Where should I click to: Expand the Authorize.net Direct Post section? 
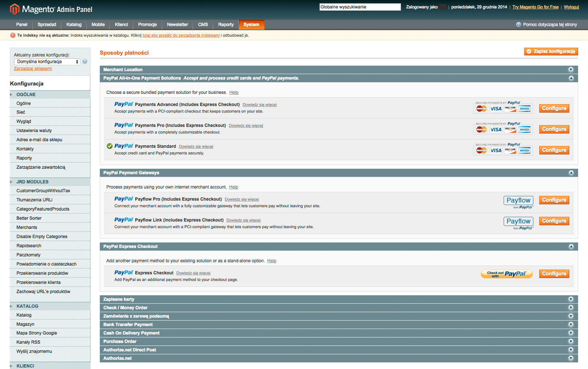point(571,350)
